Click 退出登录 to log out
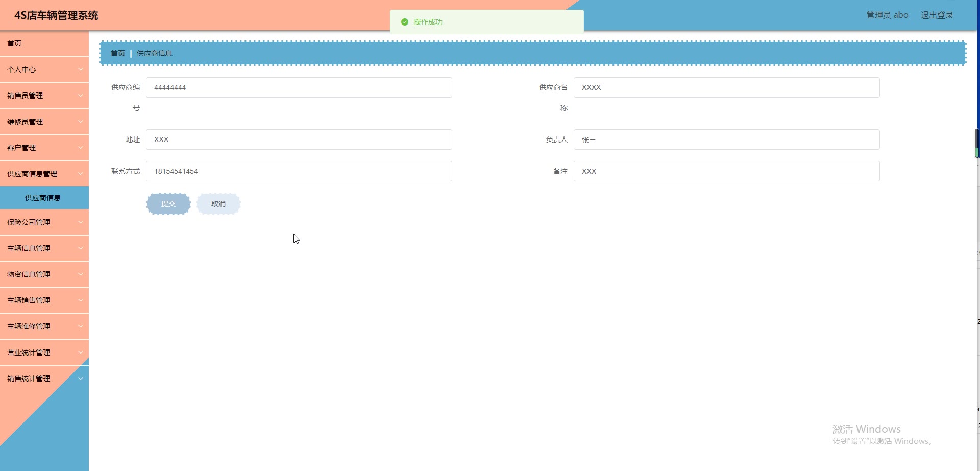 [937, 15]
